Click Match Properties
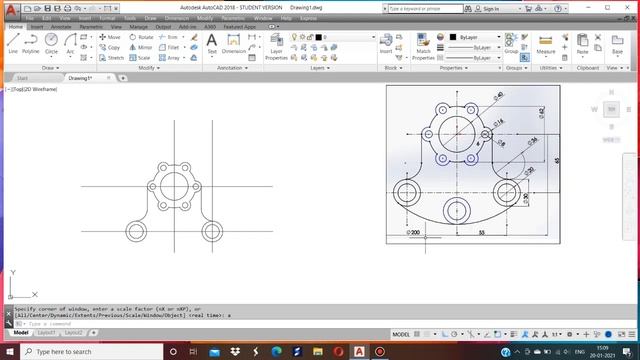This screenshot has width=640, height=360. tap(423, 47)
